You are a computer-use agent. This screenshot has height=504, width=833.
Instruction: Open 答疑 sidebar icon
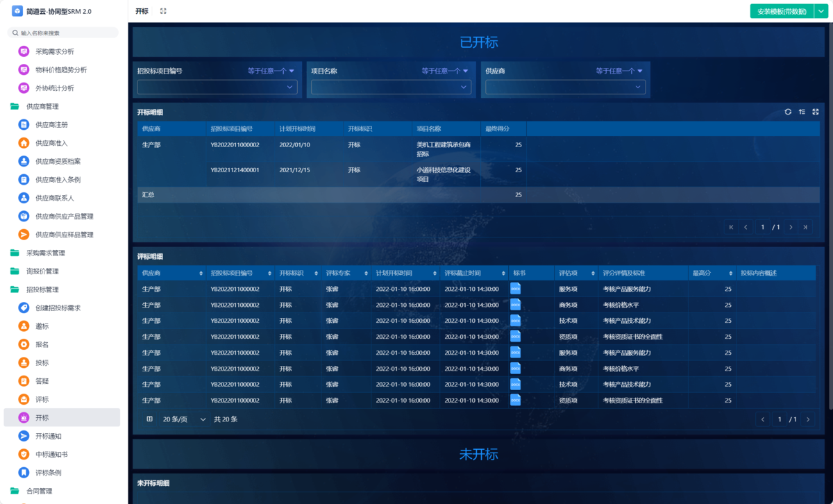[24, 381]
